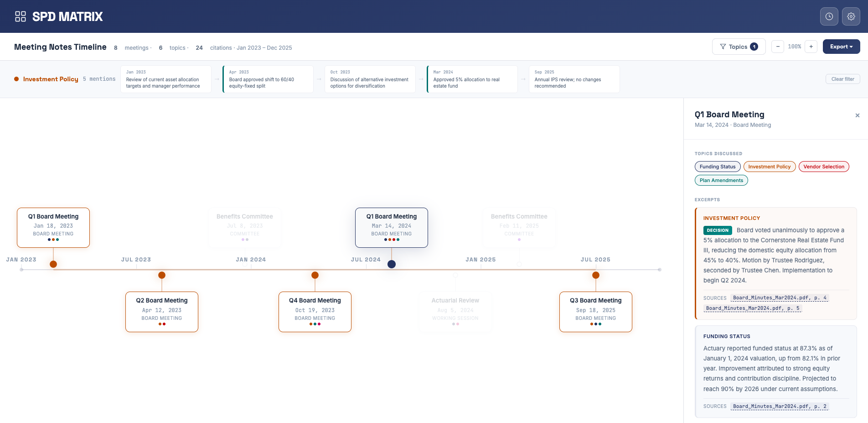868x423 pixels.
Task: Open settings using the gear icon
Action: [x=851, y=16]
